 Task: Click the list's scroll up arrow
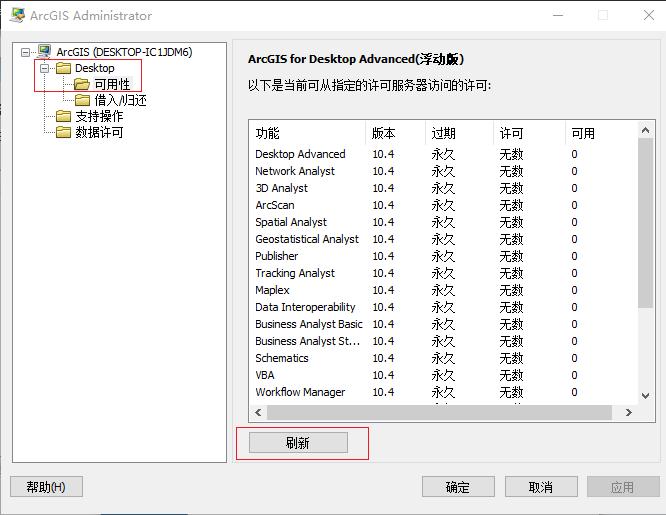coord(646,130)
